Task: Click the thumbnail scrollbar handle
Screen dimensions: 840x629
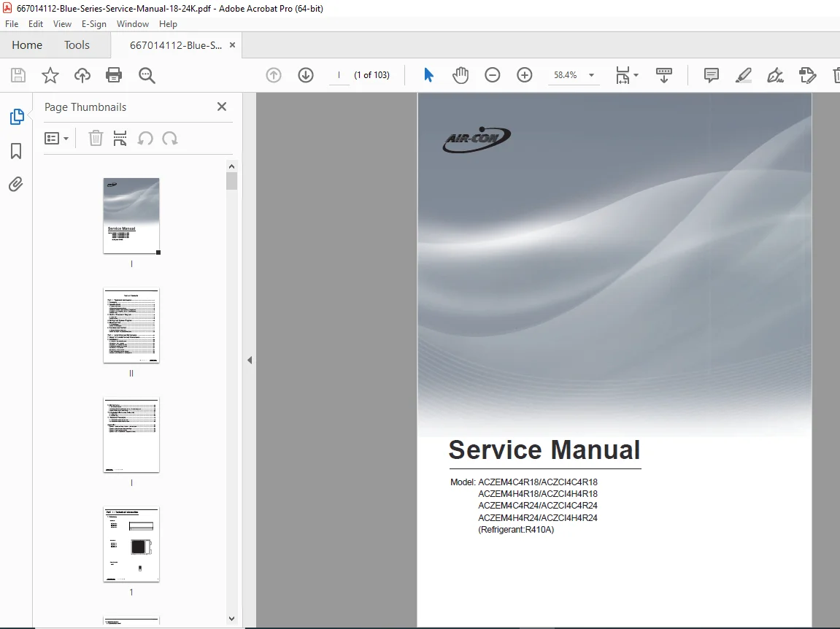Action: coord(231,181)
